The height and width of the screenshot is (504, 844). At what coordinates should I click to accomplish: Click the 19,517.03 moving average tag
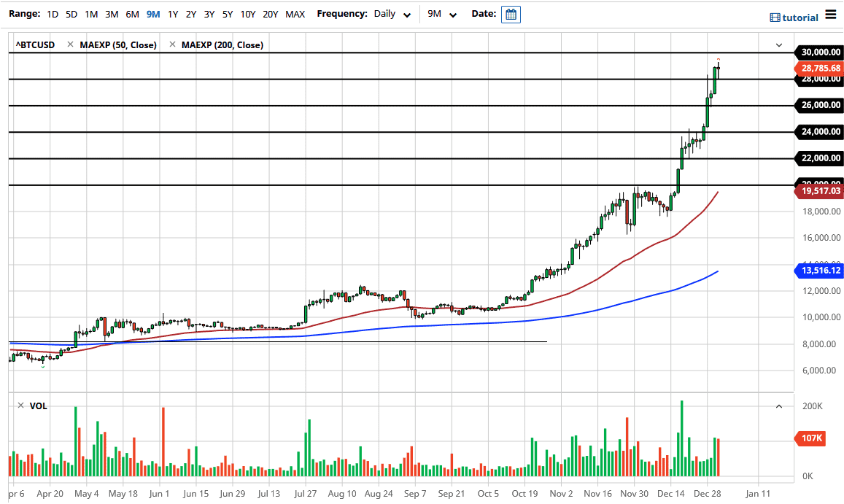pyautogui.click(x=818, y=190)
